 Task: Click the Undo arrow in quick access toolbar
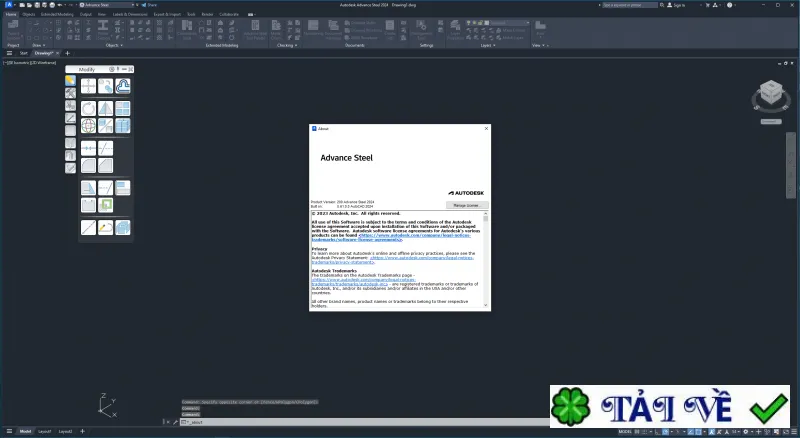point(60,5)
